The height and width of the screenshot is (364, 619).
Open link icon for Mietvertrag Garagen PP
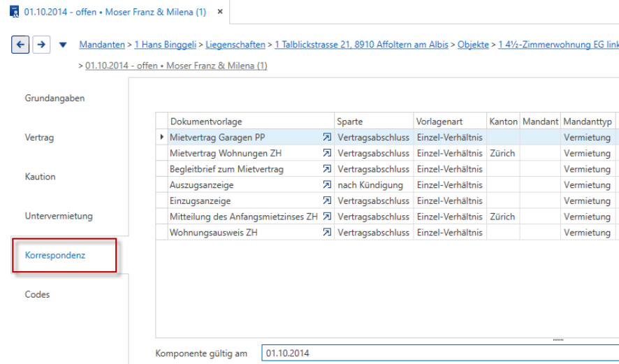pyautogui.click(x=327, y=137)
